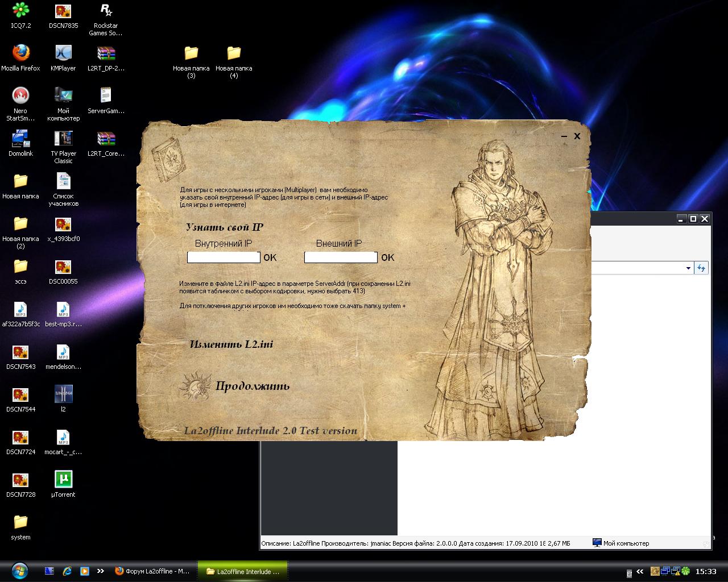Select the system folder on desktop
728x582 pixels.
pos(20,527)
